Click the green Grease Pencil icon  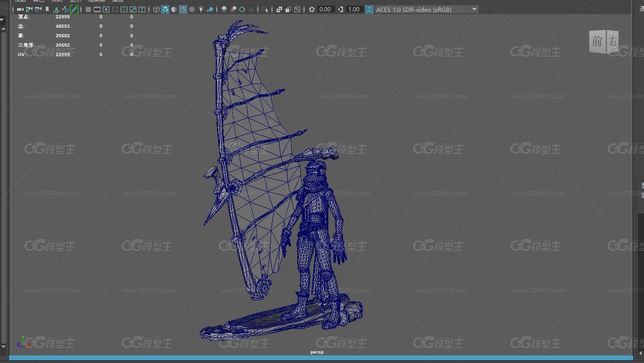point(74,9)
